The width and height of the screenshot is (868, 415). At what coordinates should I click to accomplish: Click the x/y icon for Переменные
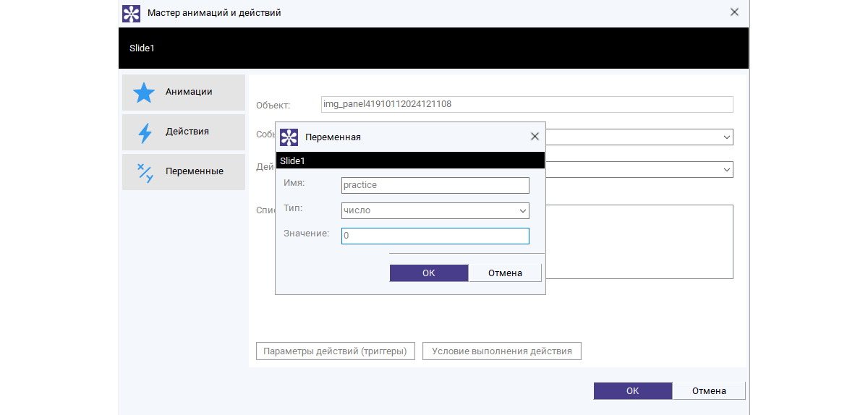[x=145, y=172]
